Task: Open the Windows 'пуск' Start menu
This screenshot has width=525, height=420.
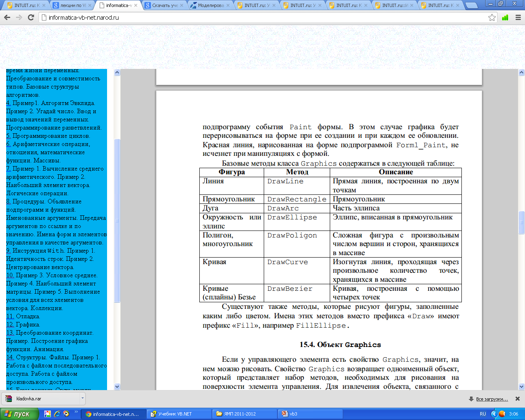Action: point(20,414)
